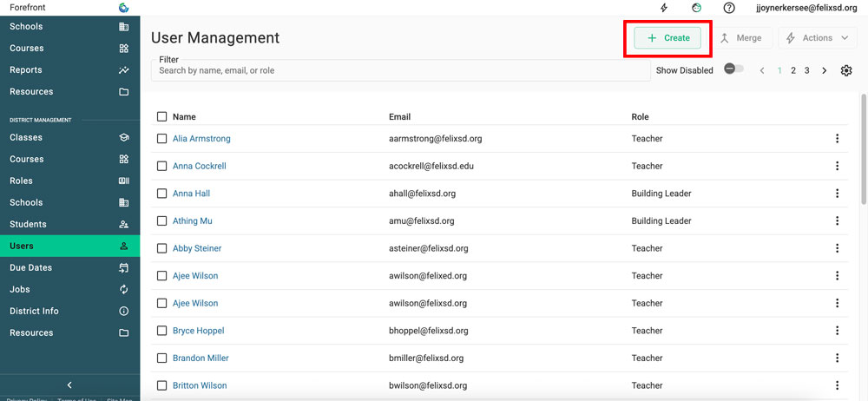
Task: Click the Forefront logo icon
Action: 123,8
